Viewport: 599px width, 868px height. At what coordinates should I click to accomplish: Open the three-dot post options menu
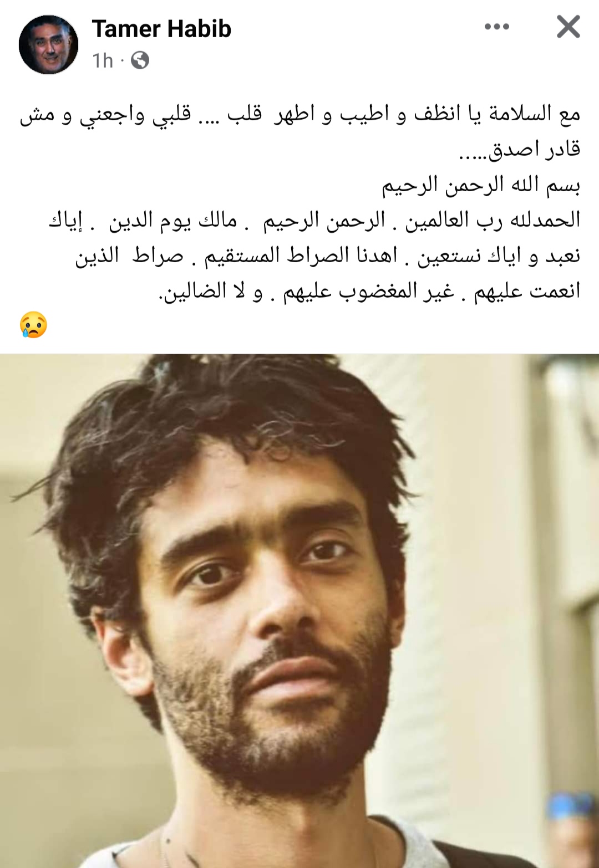496,27
